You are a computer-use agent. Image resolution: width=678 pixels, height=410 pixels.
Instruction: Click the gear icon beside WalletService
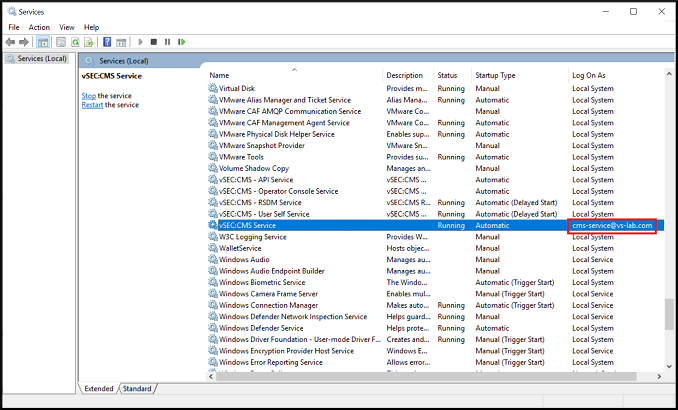tap(213, 248)
